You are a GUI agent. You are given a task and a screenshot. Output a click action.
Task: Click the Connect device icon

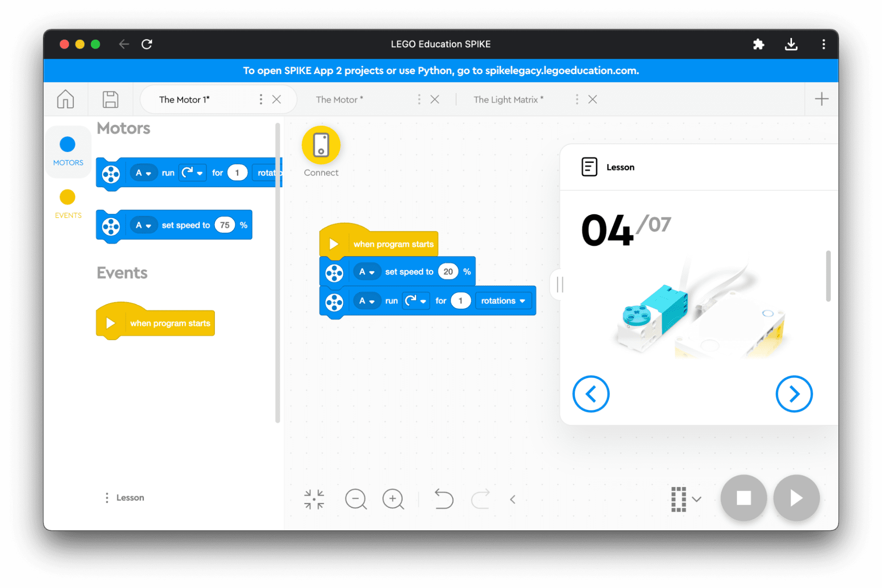pyautogui.click(x=321, y=145)
